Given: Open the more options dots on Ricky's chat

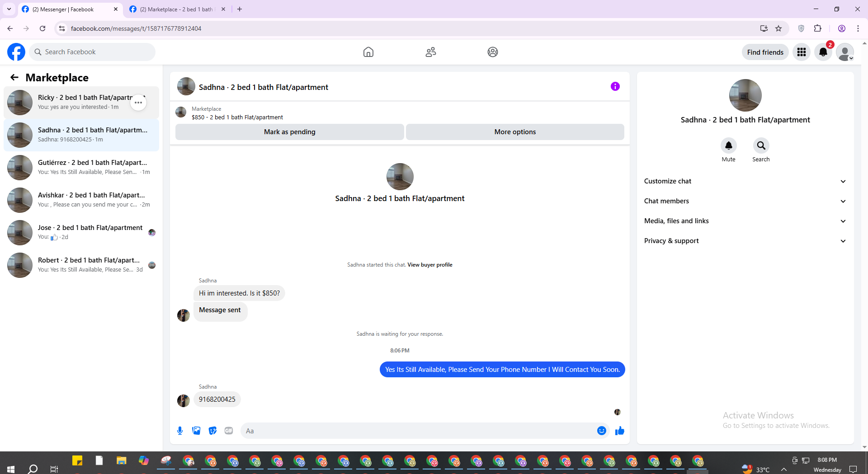Looking at the screenshot, I should (138, 103).
